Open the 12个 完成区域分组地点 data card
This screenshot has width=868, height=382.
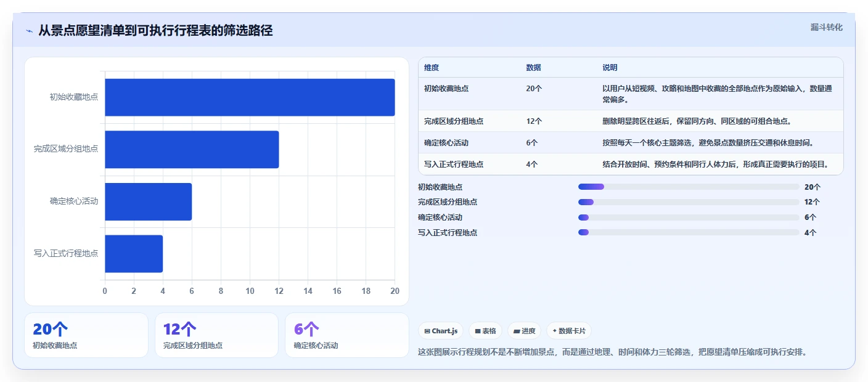point(217,335)
